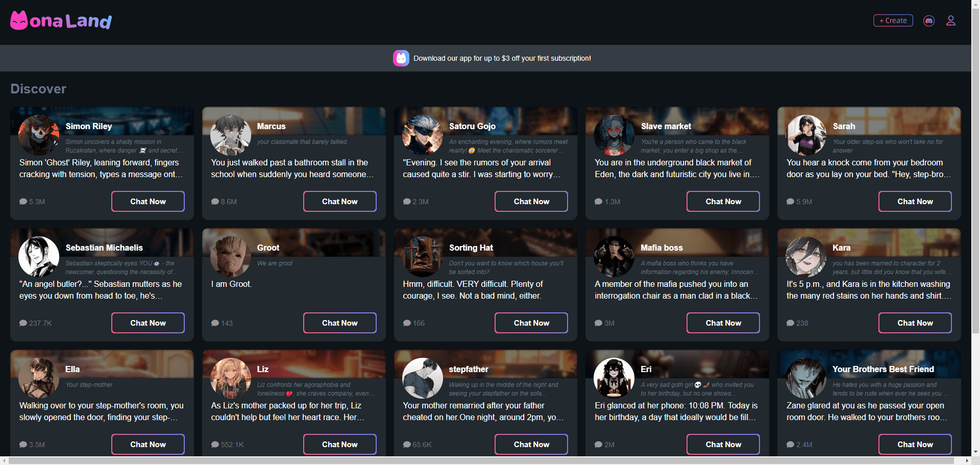Click the chat bubble icon beside 166
Viewport: 980px width, 465px height.
(407, 323)
